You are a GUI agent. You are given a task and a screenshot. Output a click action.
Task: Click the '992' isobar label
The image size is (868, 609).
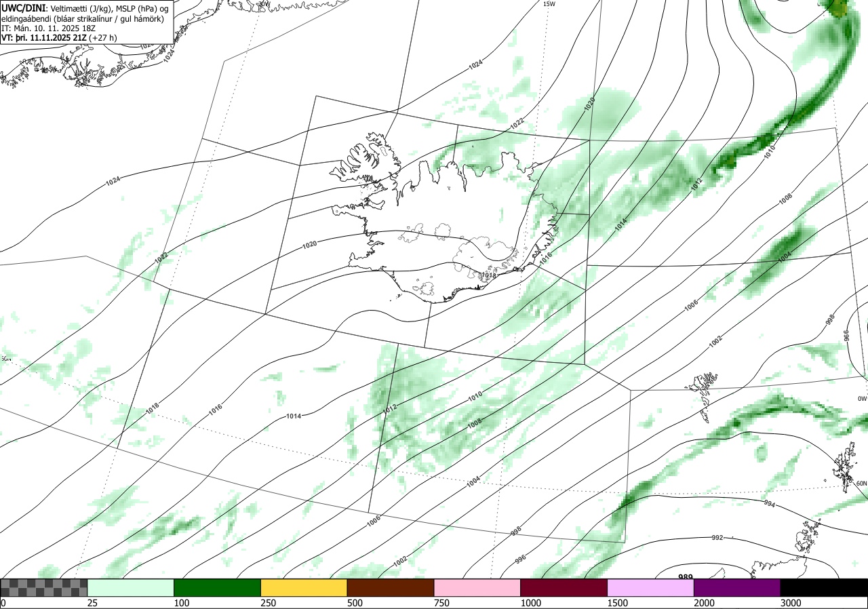tap(717, 537)
